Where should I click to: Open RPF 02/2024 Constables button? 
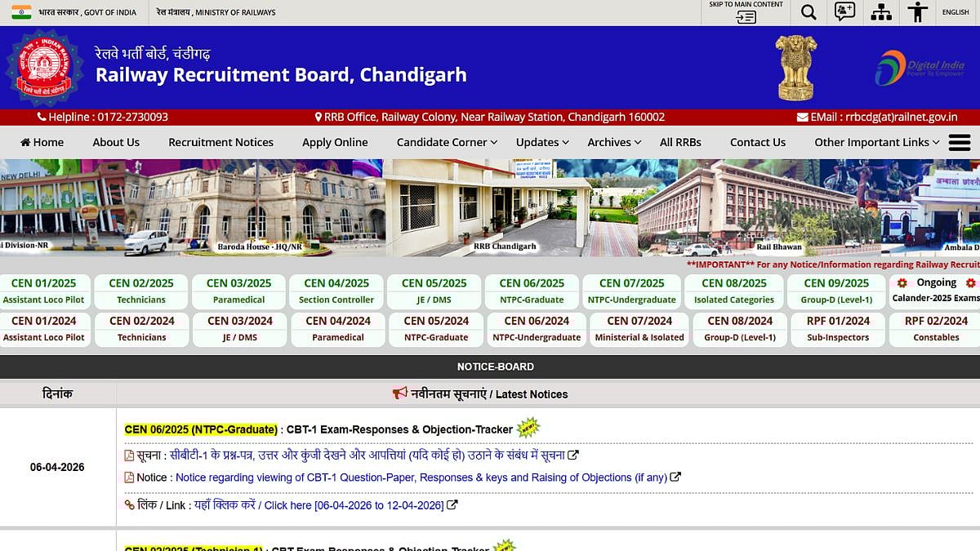(936, 329)
